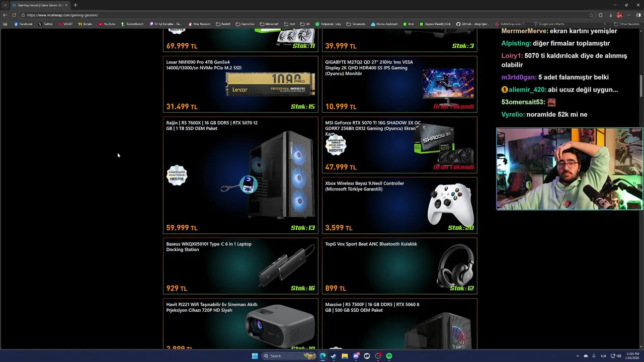Open the Reddit bookmarks folder

(223, 24)
